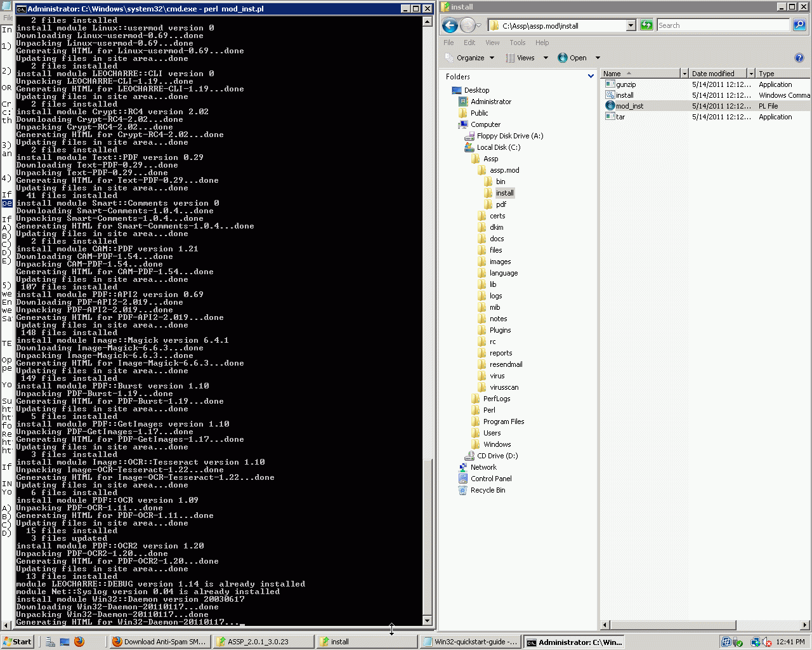Open the Edit menu in Explorer
This screenshot has height=650, width=812.
point(469,43)
